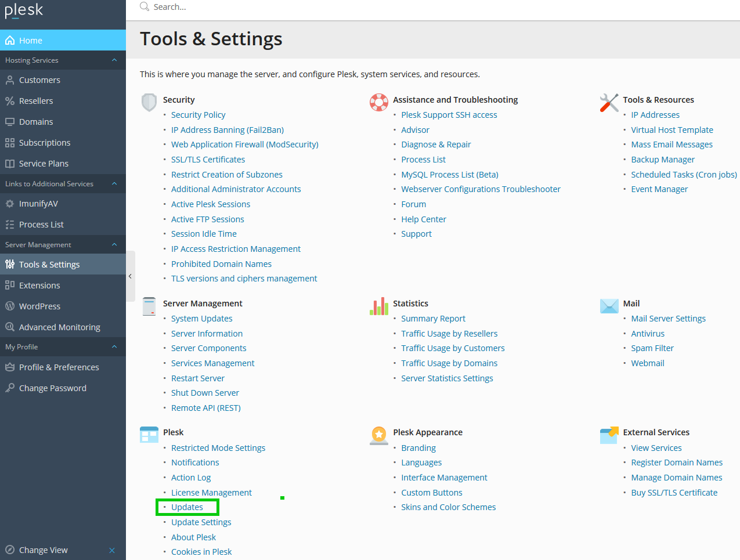Click the Security shield icon

149,102
